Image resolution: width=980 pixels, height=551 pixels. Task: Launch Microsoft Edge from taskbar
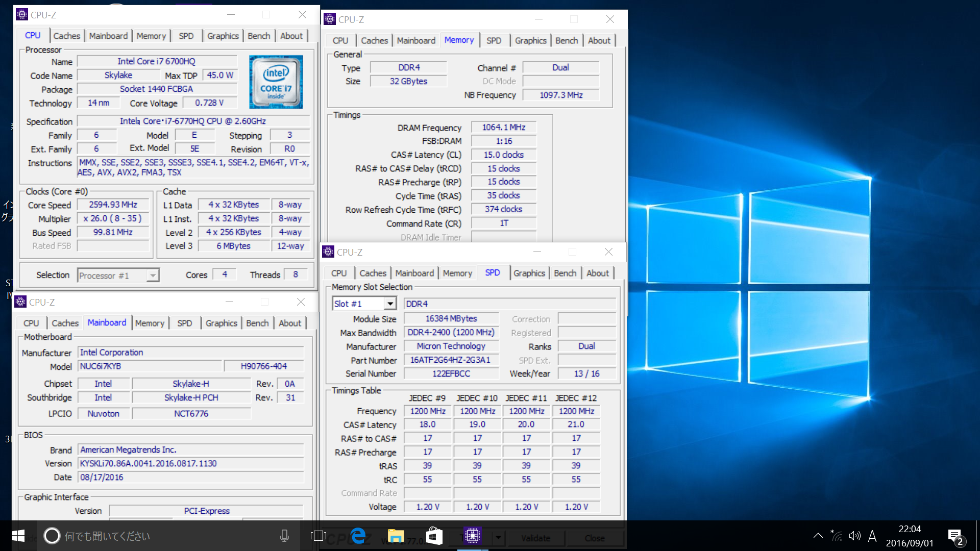point(358,536)
